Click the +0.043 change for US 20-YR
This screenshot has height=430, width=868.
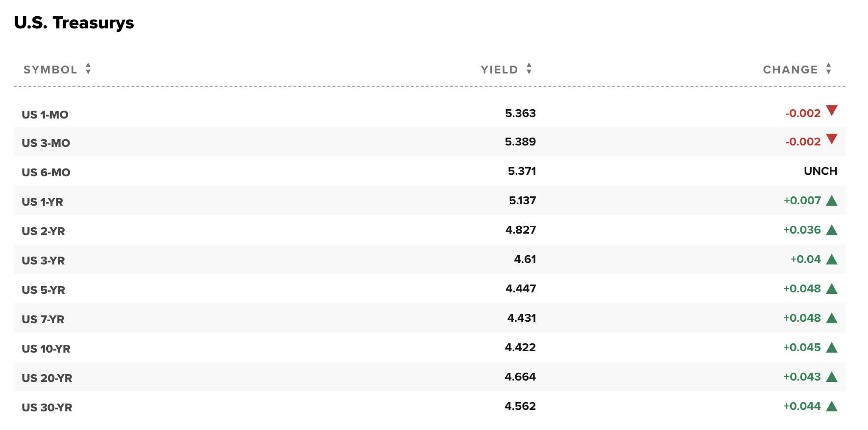click(802, 377)
